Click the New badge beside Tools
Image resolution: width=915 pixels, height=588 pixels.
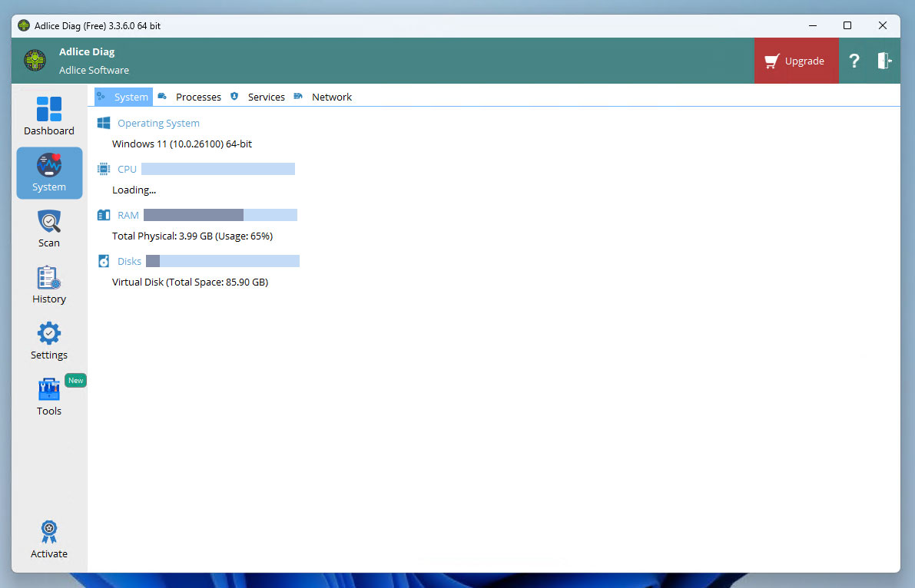pos(75,381)
